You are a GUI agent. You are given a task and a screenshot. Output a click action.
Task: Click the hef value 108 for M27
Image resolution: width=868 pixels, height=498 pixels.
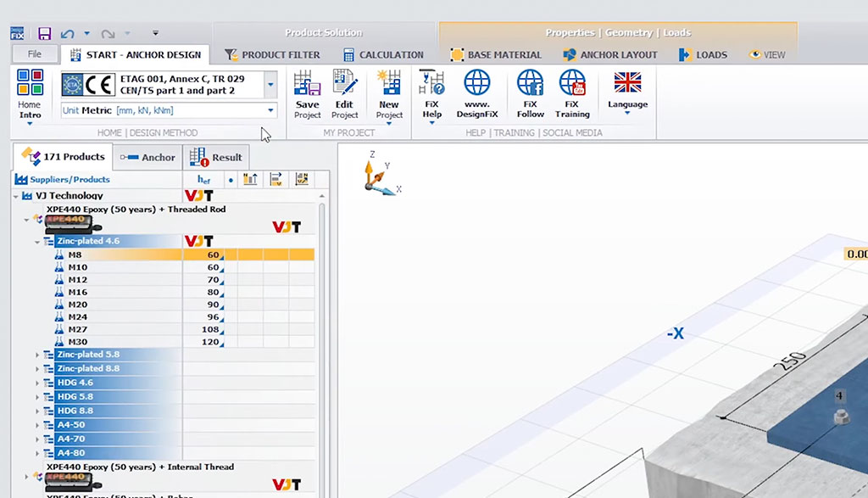pos(210,330)
